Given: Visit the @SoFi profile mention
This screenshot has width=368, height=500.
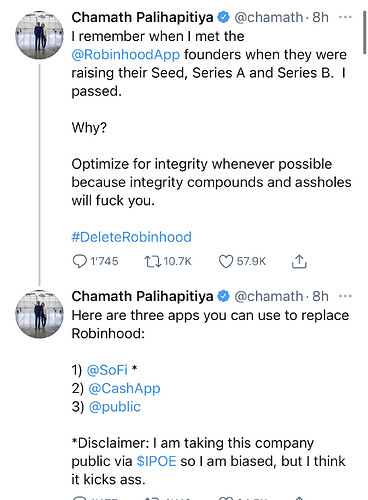Looking at the screenshot, I should pos(107,370).
